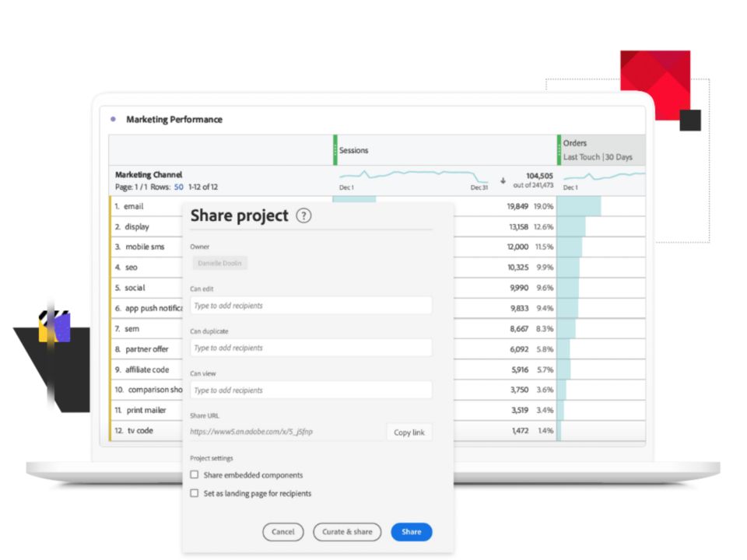Click the 9,990 sessions value

[x=519, y=288]
